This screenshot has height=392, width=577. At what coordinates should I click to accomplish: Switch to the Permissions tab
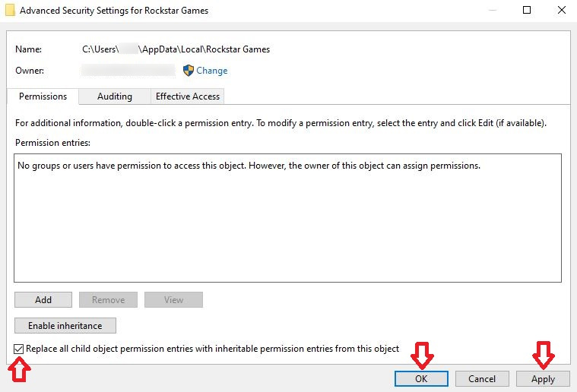tap(43, 96)
